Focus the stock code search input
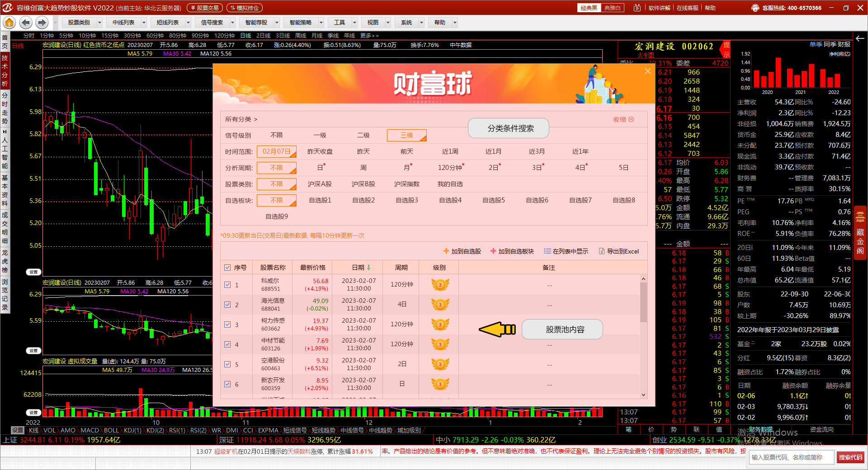This screenshot has height=470, width=868. click(791, 457)
